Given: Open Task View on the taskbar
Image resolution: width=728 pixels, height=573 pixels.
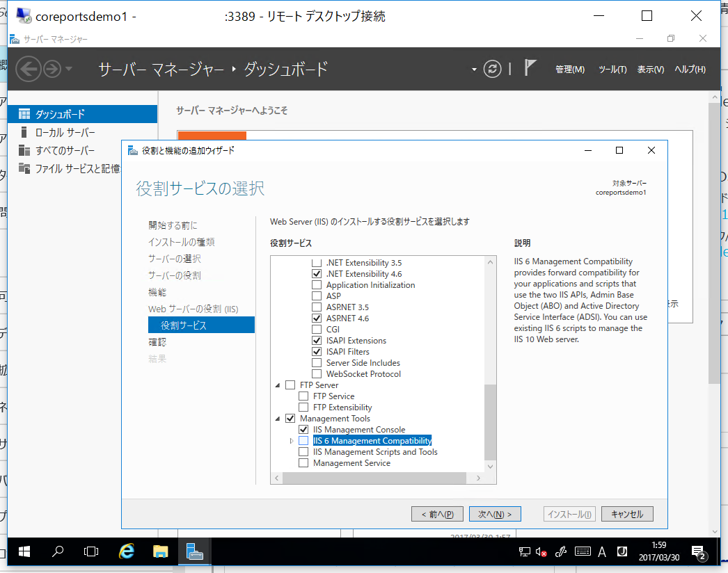Looking at the screenshot, I should click(91, 551).
